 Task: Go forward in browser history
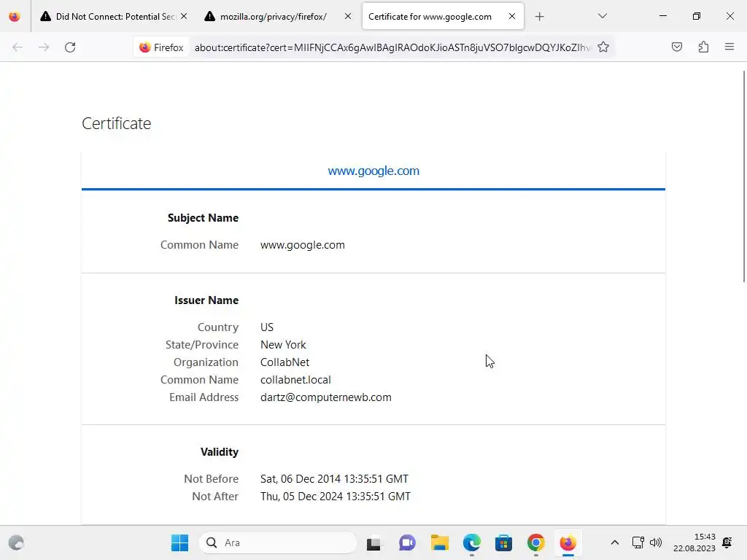(44, 47)
